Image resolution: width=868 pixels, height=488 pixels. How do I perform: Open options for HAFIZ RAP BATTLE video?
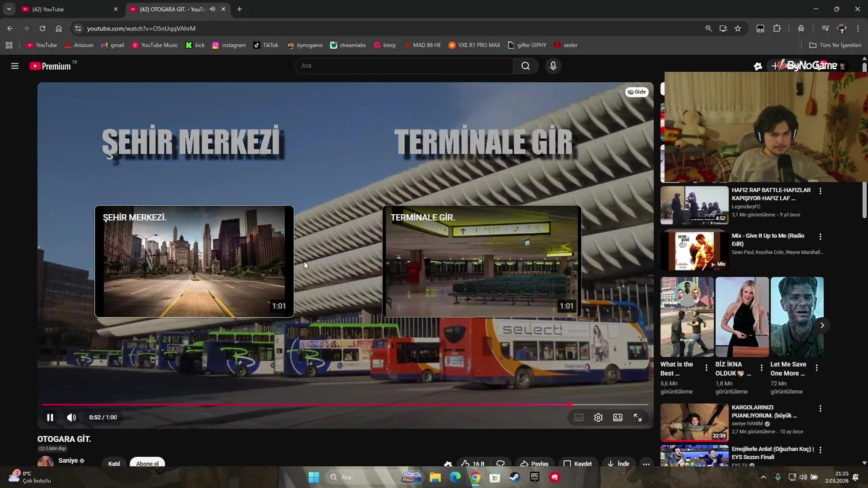pos(820,191)
